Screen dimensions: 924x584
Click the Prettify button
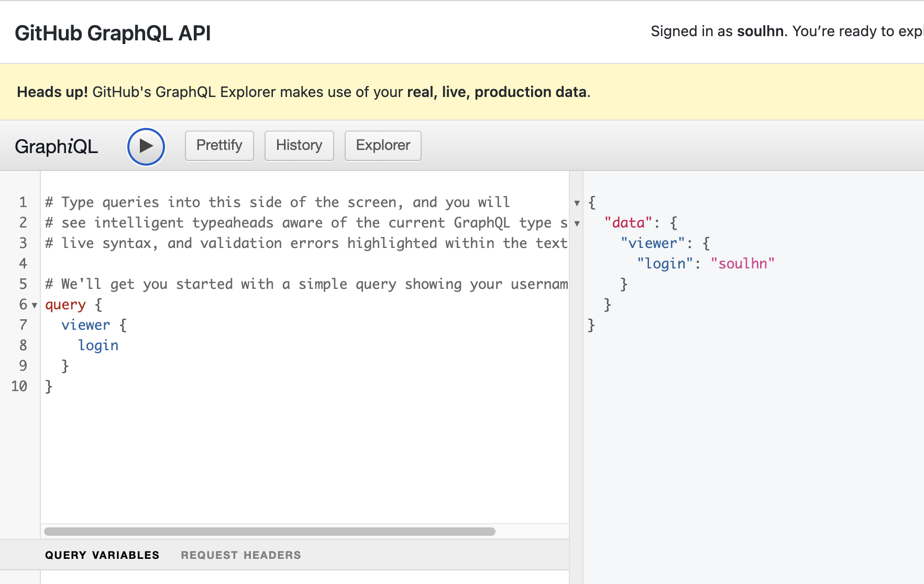[x=219, y=145]
